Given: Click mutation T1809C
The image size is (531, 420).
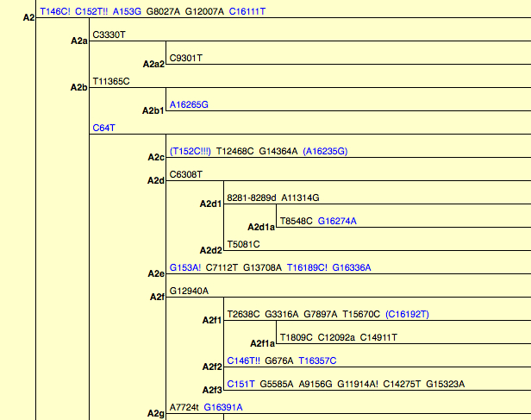Looking at the screenshot, I should pos(296,338).
